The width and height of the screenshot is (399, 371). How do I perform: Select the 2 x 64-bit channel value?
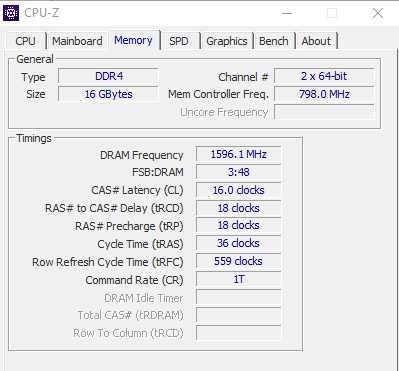324,76
